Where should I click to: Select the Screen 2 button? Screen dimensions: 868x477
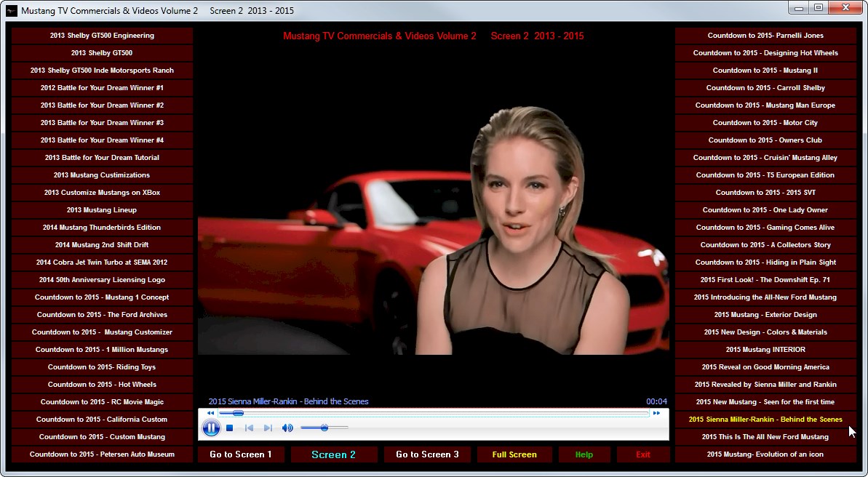click(334, 454)
